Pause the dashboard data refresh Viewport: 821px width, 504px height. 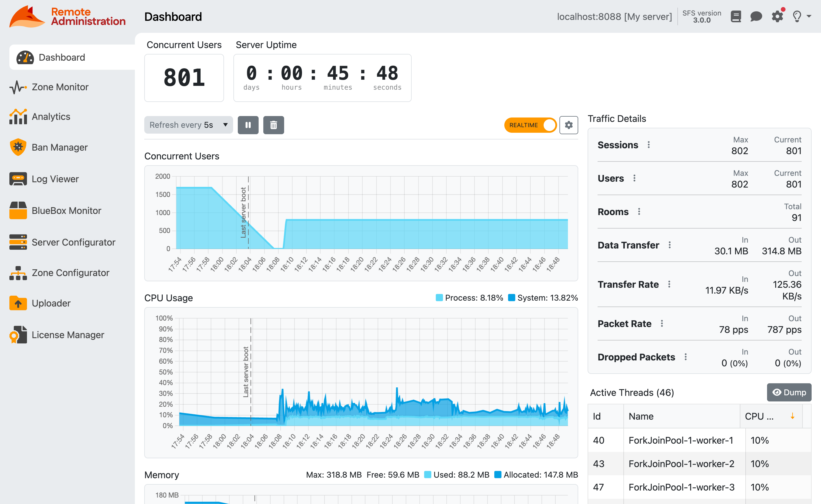point(248,125)
